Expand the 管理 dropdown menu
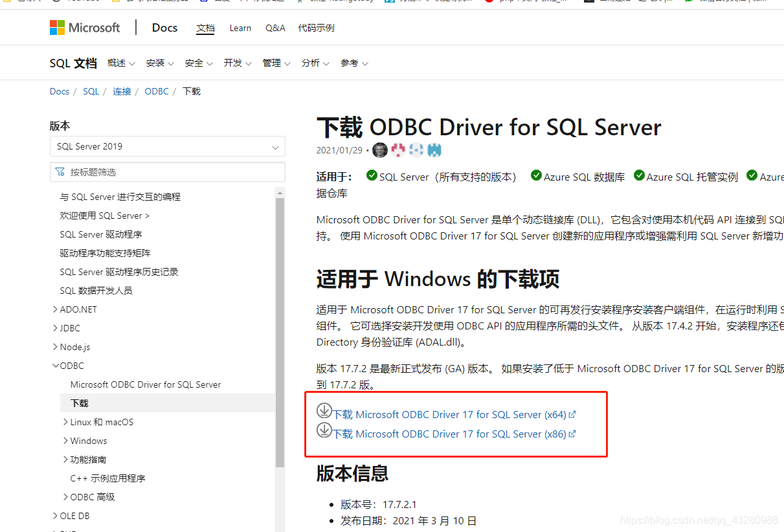This screenshot has width=784, height=532. [x=276, y=63]
